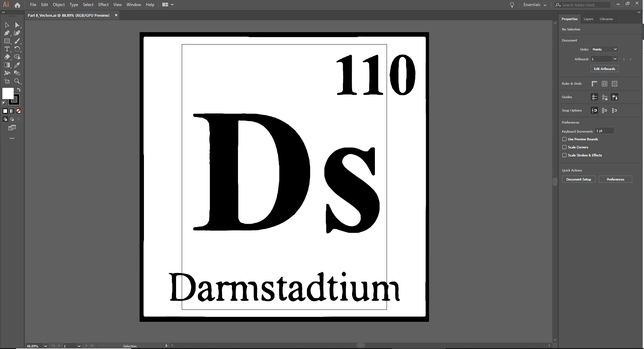Screen dimensions: 644x349
Task: Reset default fill and stroke
Action: 4,103
